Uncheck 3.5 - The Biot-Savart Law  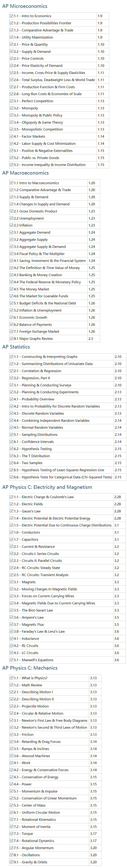tap(12, 610)
